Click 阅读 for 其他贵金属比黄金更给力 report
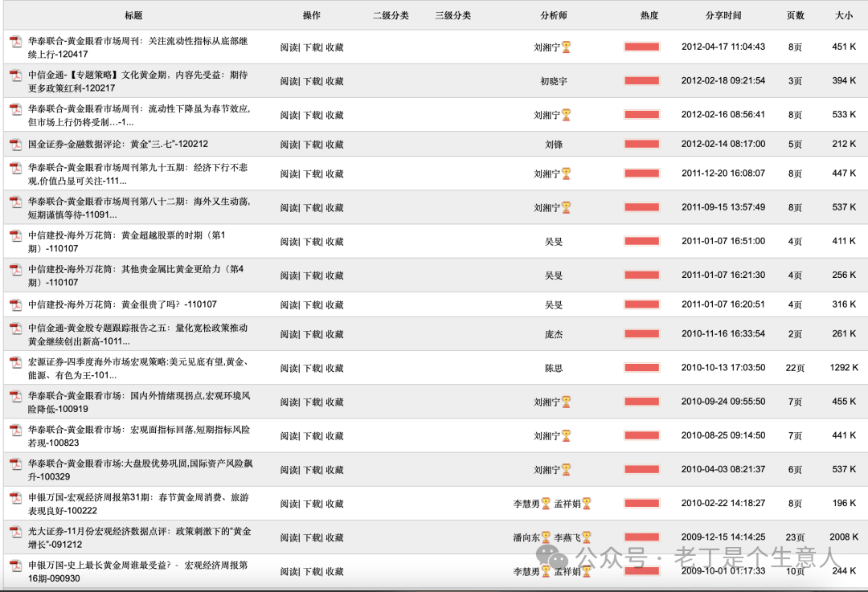 (x=289, y=276)
